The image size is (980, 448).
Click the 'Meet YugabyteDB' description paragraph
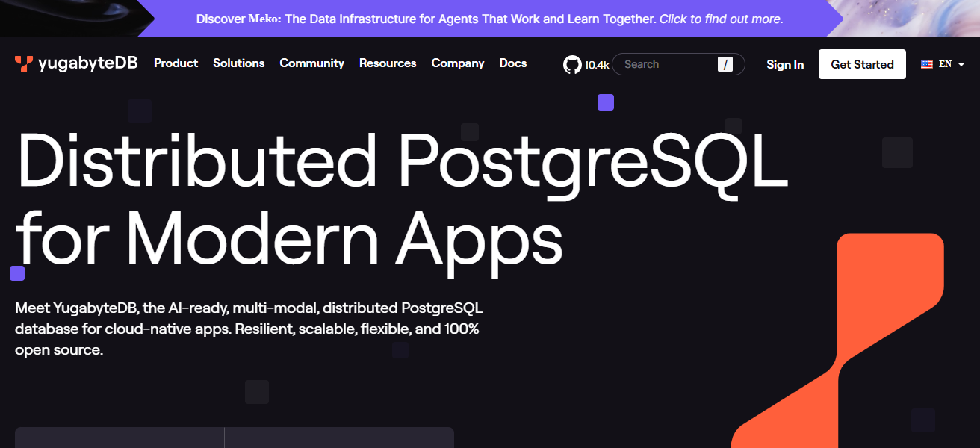tap(247, 329)
